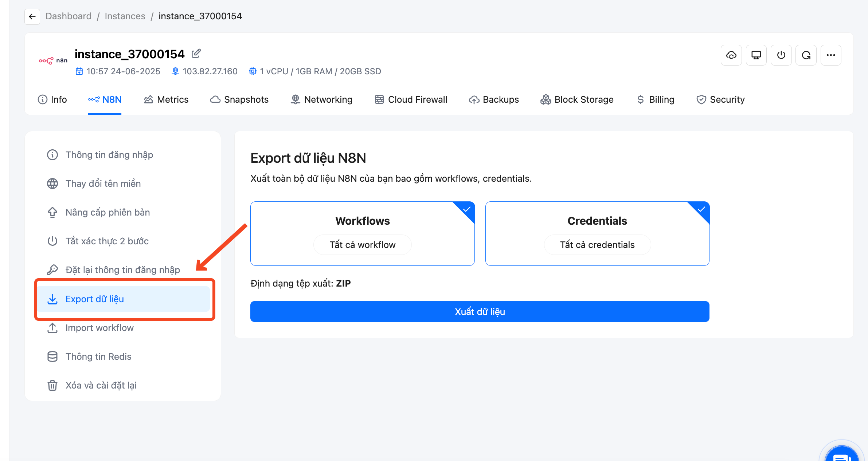Open the Tất cả workflow selector
Image resolution: width=868 pixels, height=461 pixels.
[363, 245]
